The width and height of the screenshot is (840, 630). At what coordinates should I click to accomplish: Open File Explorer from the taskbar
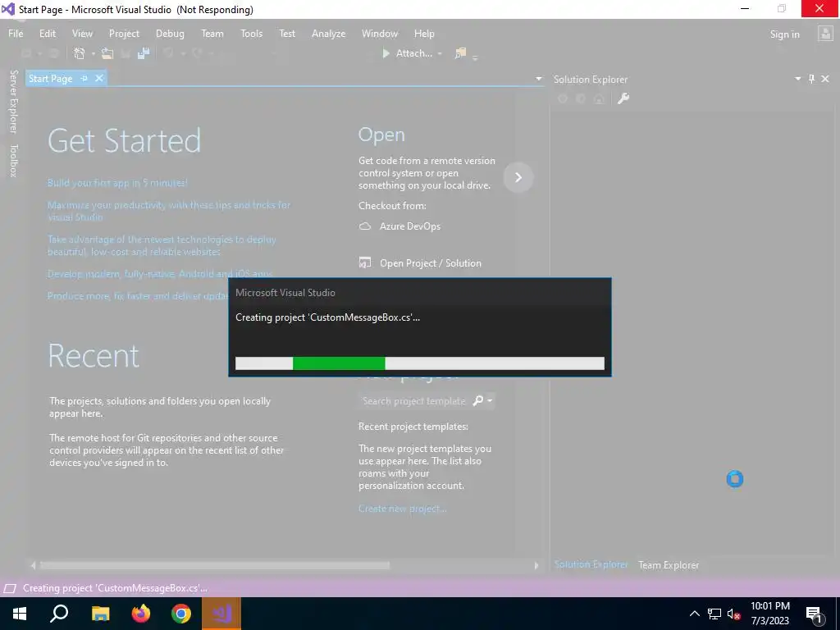(x=100, y=614)
